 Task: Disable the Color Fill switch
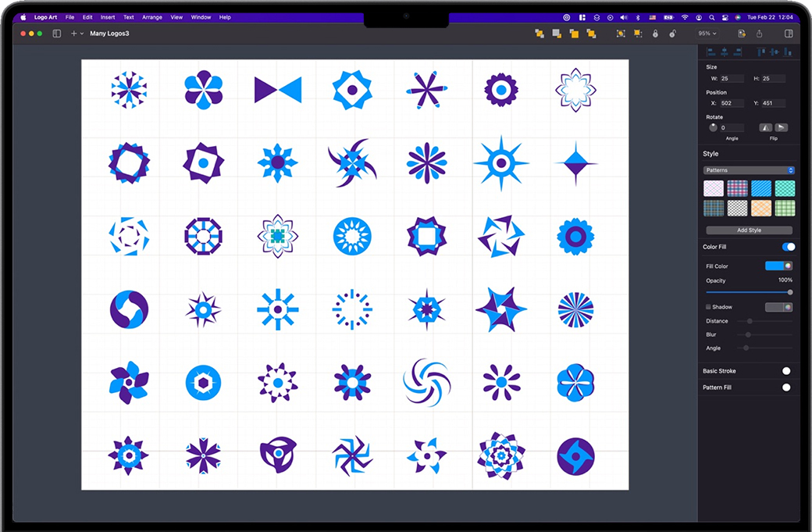(789, 247)
